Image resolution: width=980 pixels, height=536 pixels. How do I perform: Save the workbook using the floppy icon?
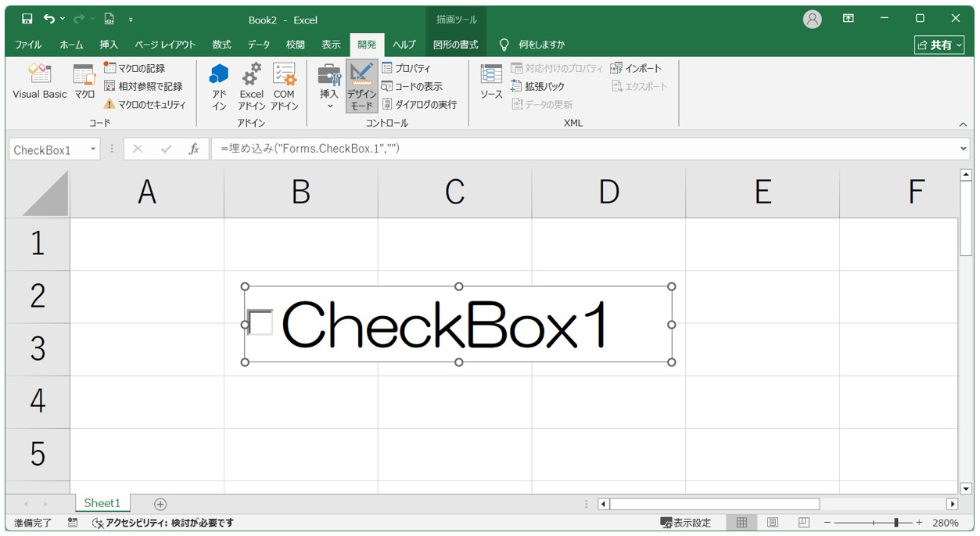pos(27,19)
